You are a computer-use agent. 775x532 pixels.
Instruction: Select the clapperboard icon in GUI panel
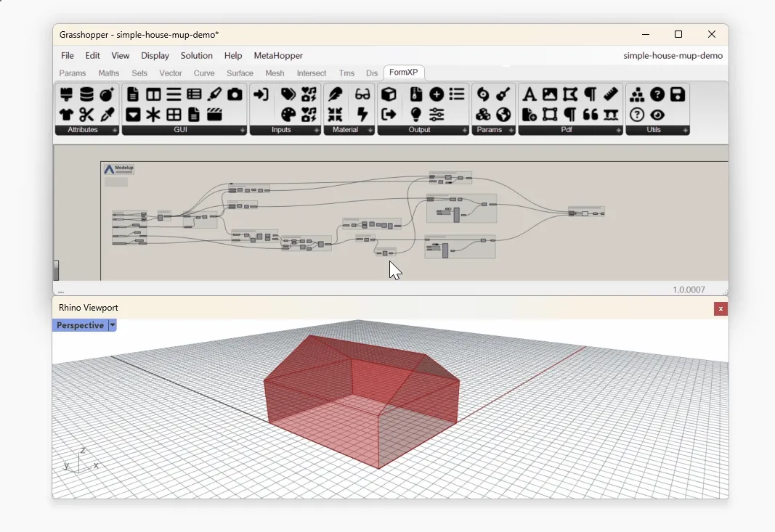tap(214, 115)
